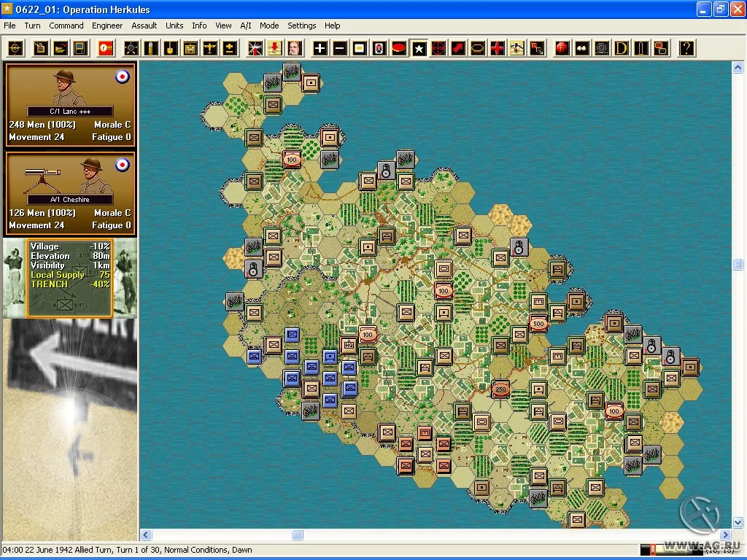Screen dimensions: 747x560
Task: Click the flash with red arrow icon
Action: click(255, 48)
